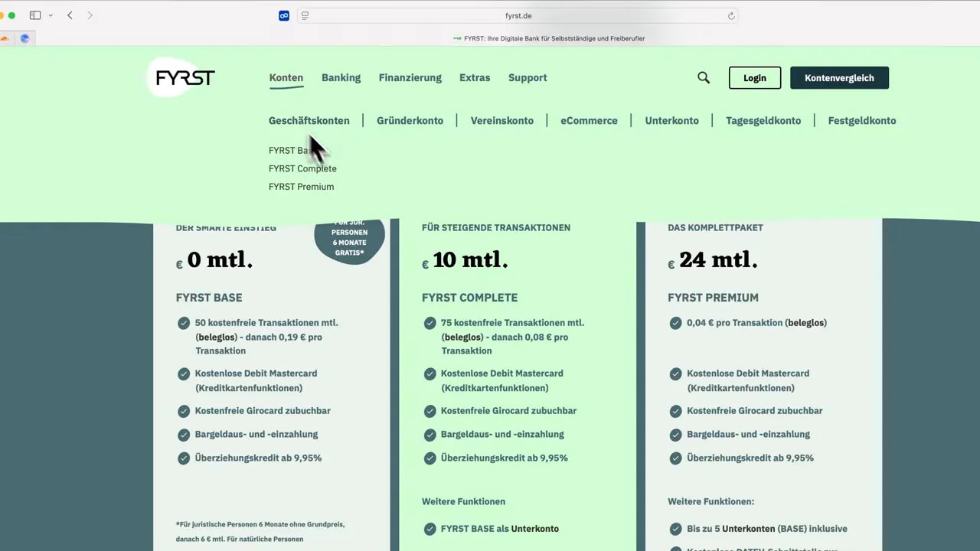This screenshot has height=551, width=980.
Task: Open the Support menu
Action: tap(528, 77)
